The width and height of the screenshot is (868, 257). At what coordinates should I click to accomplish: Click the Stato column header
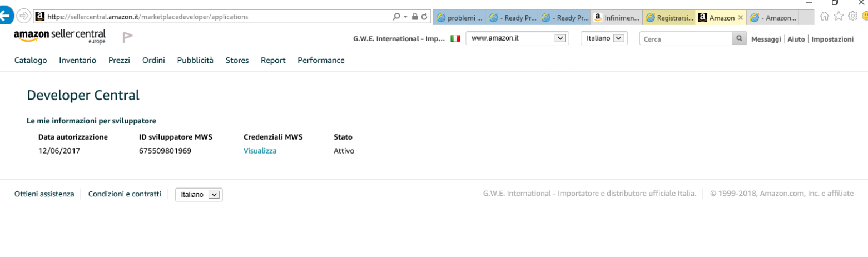click(x=343, y=137)
